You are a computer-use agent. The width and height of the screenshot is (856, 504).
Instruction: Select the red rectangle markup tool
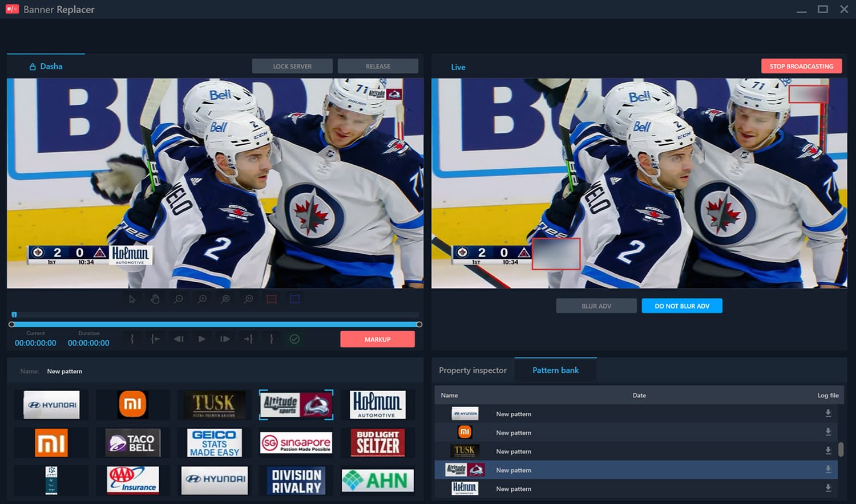click(x=272, y=299)
